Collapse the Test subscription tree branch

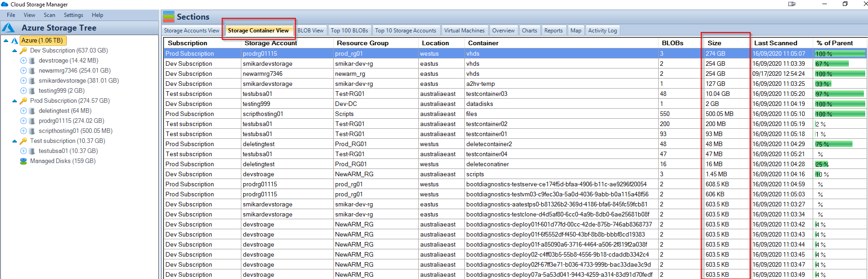click(15, 141)
